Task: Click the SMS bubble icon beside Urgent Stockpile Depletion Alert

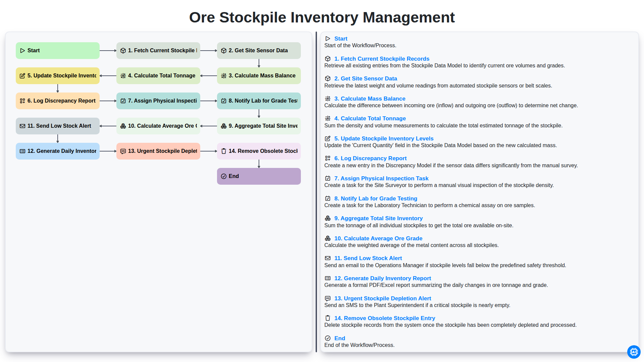Action: point(328,298)
